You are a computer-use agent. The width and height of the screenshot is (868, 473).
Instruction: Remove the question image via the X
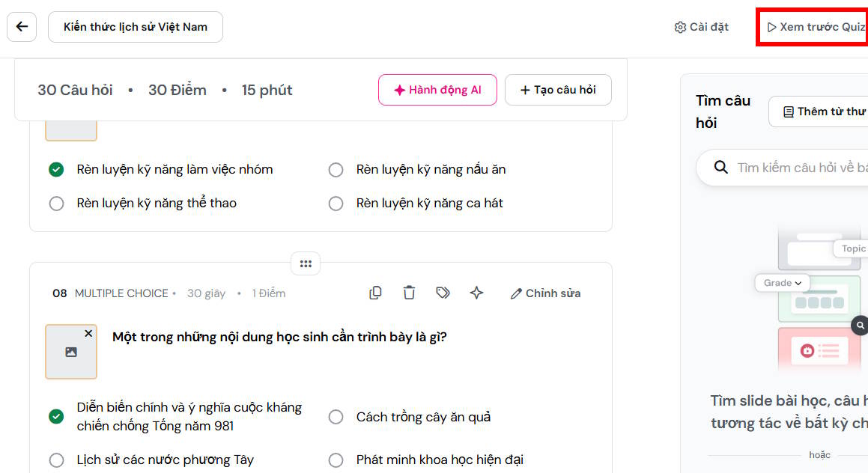(88, 333)
